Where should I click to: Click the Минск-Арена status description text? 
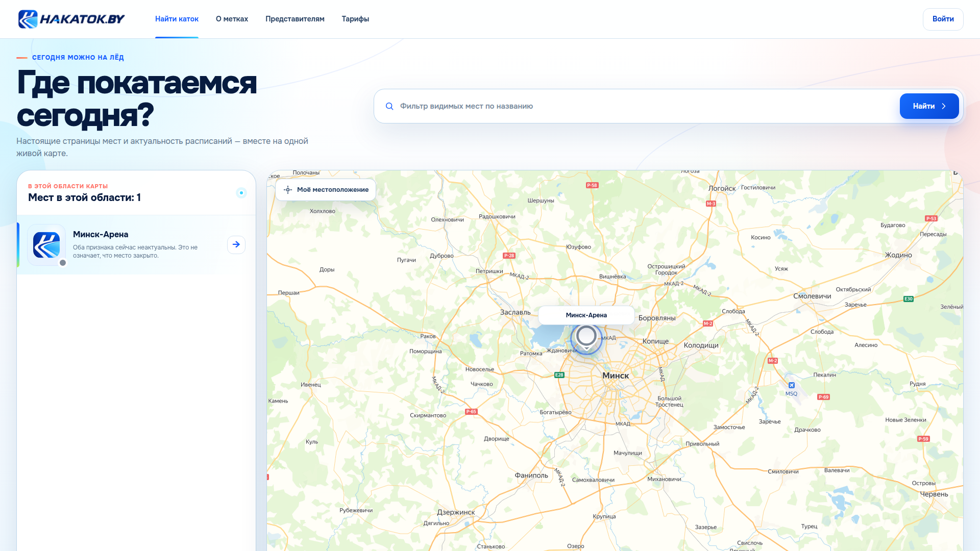[135, 252]
